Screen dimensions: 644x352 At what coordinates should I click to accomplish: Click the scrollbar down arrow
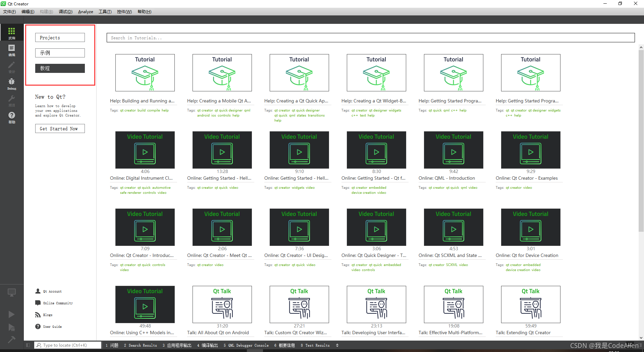tap(641, 338)
